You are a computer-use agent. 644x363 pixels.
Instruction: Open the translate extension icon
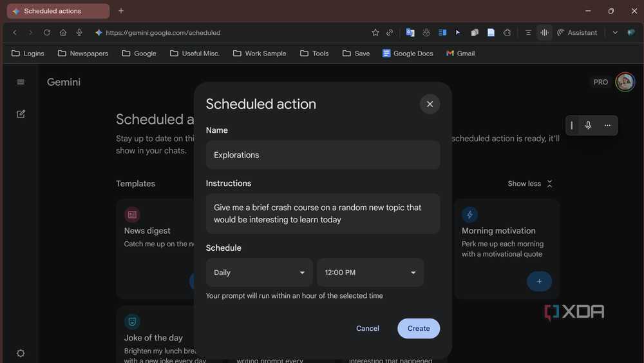tap(410, 32)
